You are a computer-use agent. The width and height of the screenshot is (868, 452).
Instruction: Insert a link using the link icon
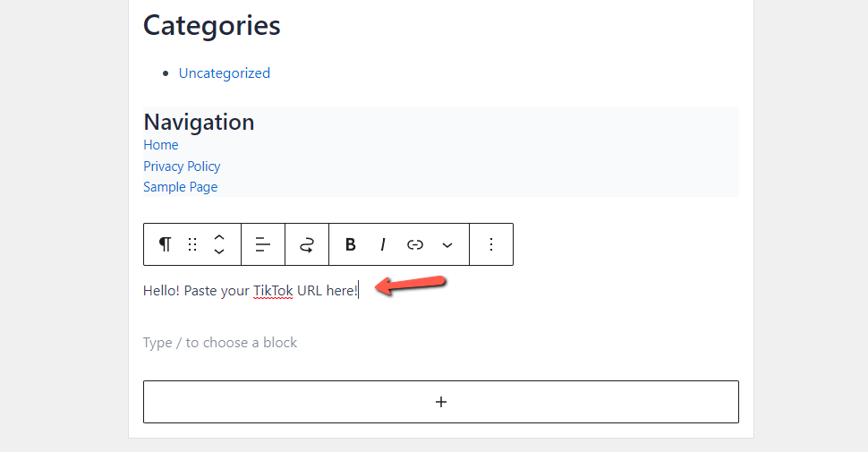[415, 244]
